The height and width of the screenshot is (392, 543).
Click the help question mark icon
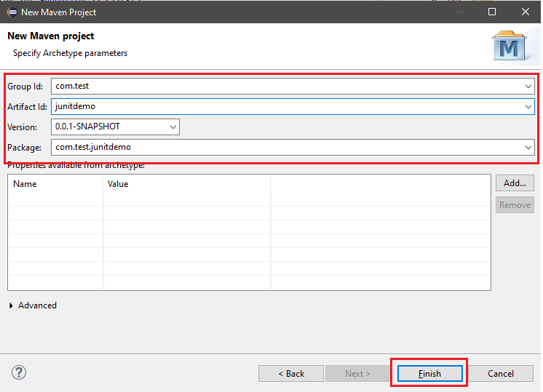pyautogui.click(x=19, y=373)
